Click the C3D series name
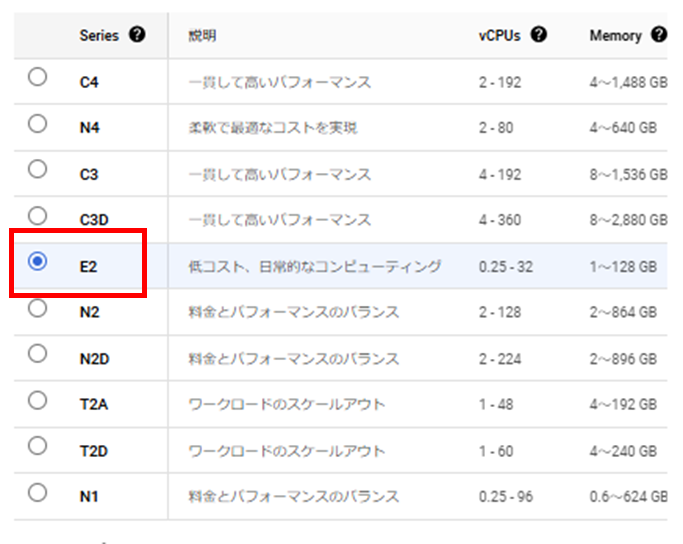This screenshot has height=544, width=683. pos(94,220)
